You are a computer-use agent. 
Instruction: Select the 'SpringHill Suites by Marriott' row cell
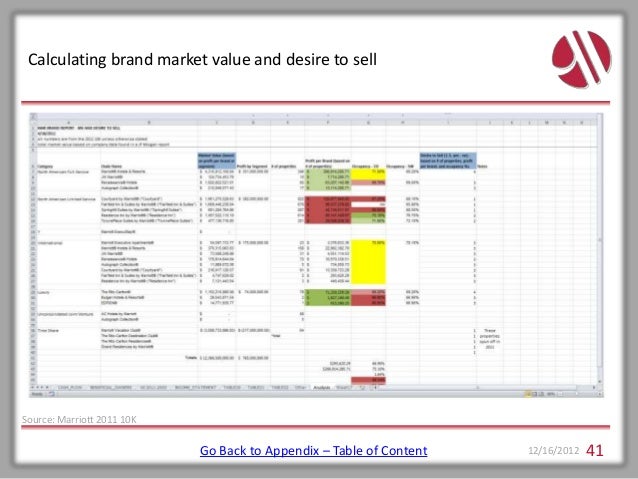pos(147,210)
